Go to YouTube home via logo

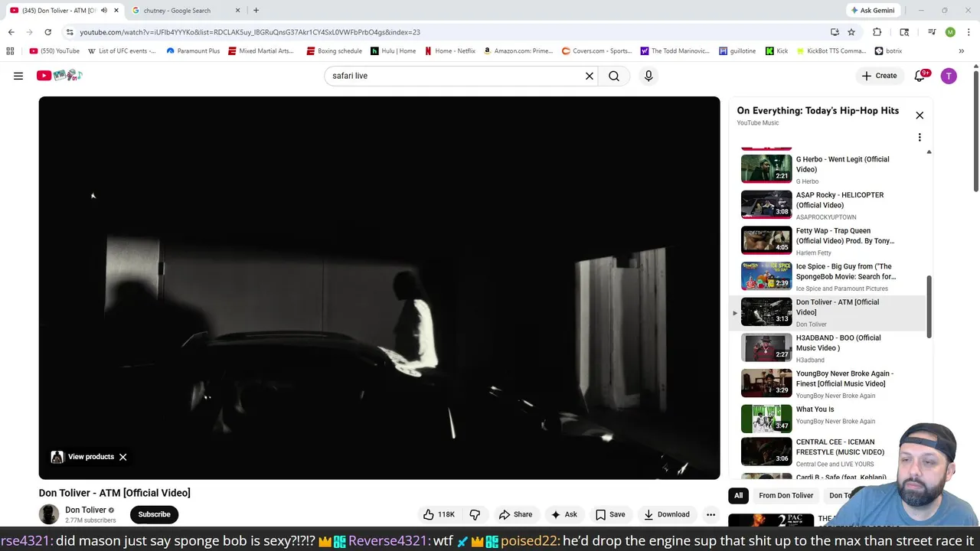point(59,75)
